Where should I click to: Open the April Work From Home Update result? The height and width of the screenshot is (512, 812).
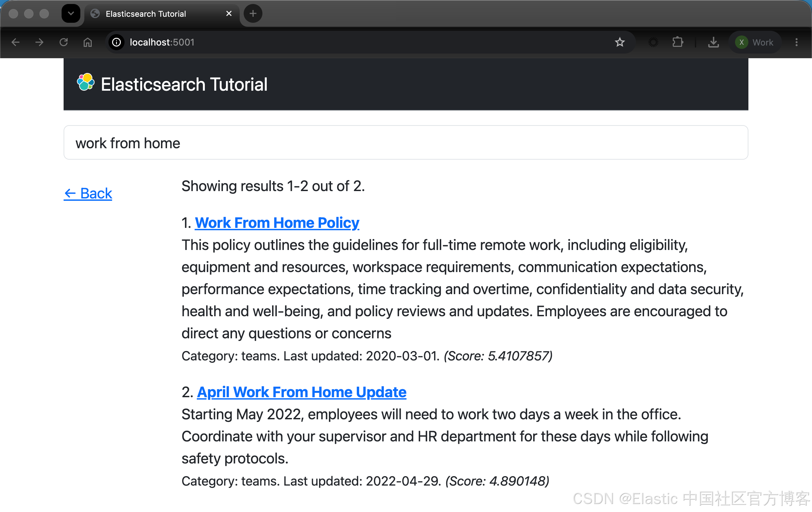[x=302, y=392]
